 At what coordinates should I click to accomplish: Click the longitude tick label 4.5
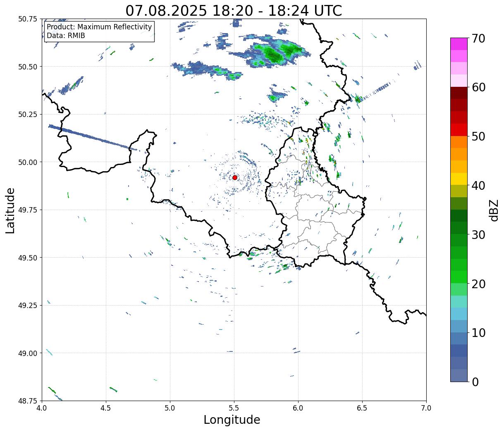pos(106,408)
